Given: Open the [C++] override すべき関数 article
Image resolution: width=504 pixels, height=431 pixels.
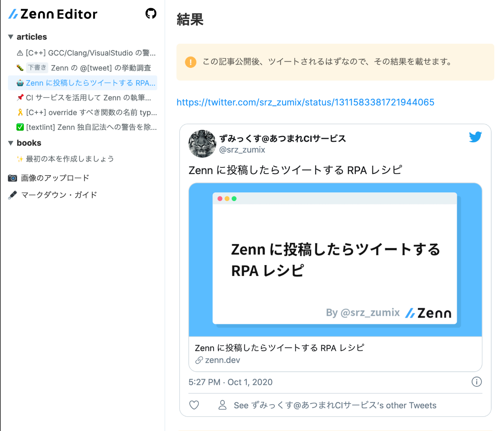Looking at the screenshot, I should [x=87, y=112].
